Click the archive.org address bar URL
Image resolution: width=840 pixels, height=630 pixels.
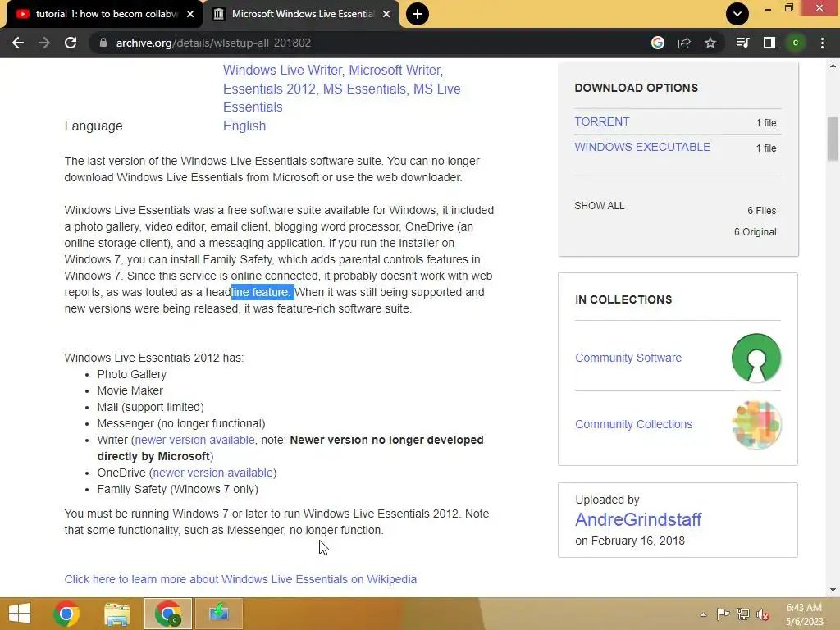point(213,43)
